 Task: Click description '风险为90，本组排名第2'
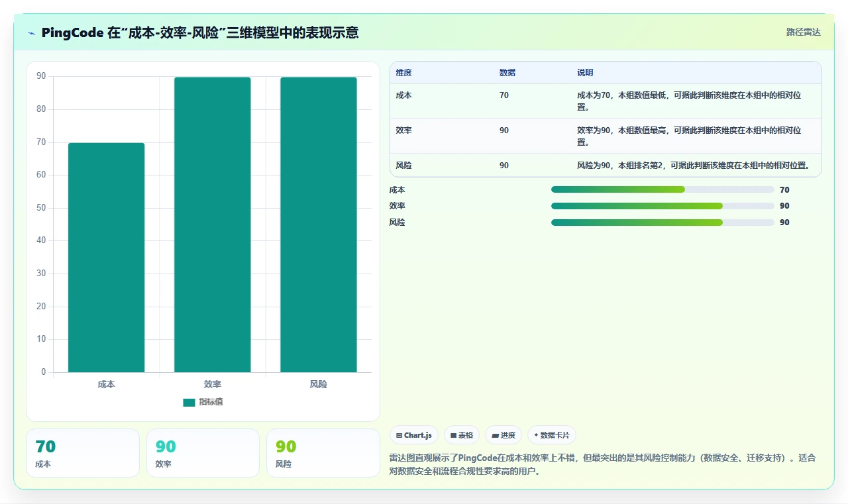click(694, 166)
